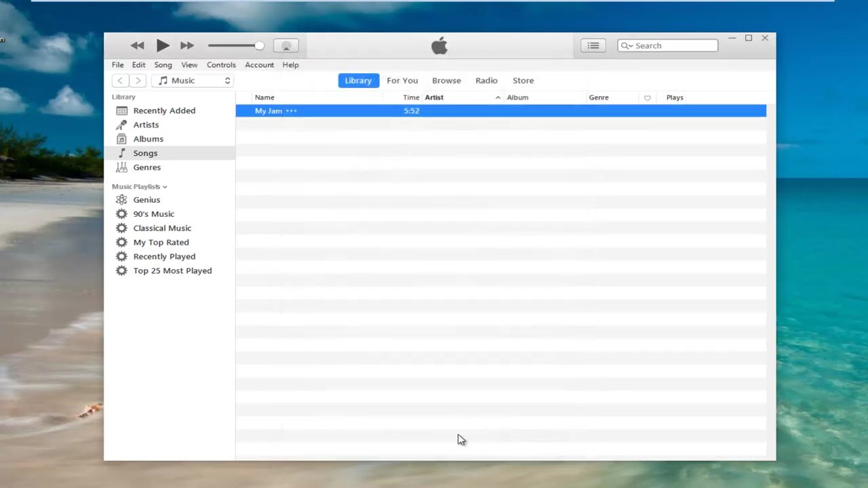Open the Classical Music playlist label
The image size is (868, 488).
click(162, 228)
